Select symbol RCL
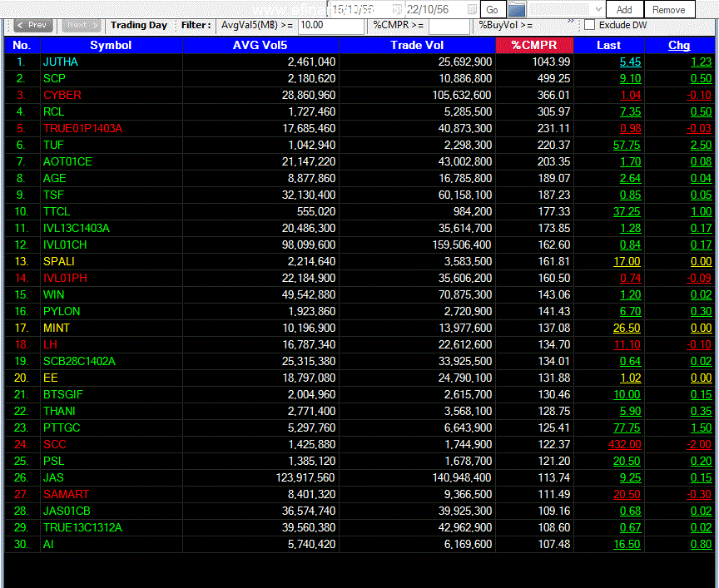 (53, 111)
